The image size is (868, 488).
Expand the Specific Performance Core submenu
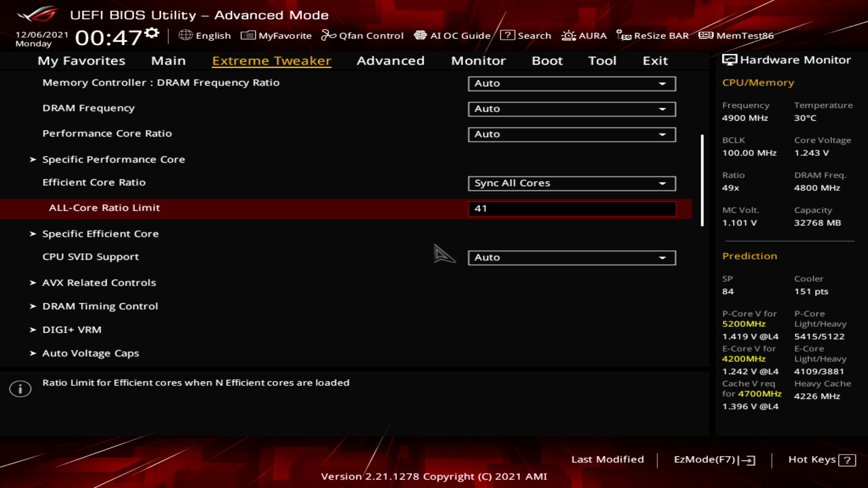point(113,160)
